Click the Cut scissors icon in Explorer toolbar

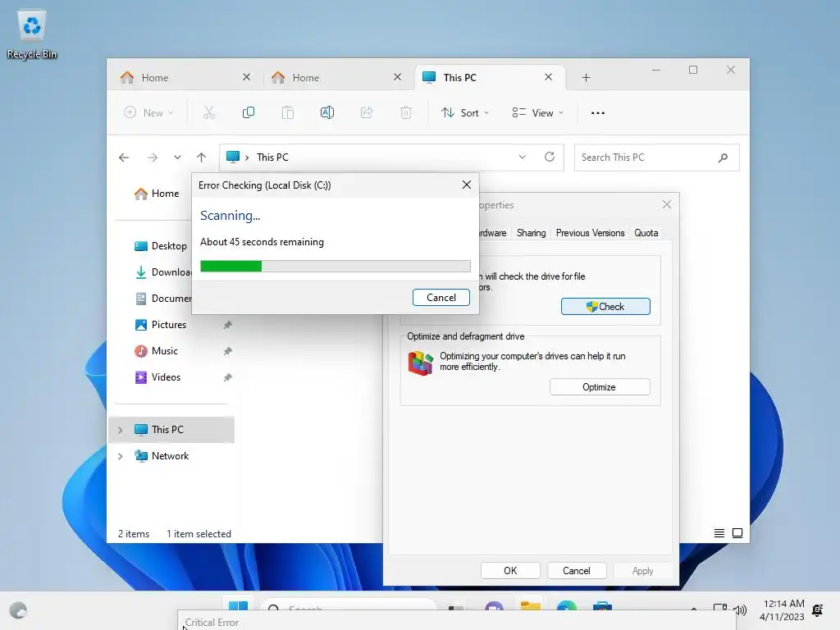tap(209, 112)
